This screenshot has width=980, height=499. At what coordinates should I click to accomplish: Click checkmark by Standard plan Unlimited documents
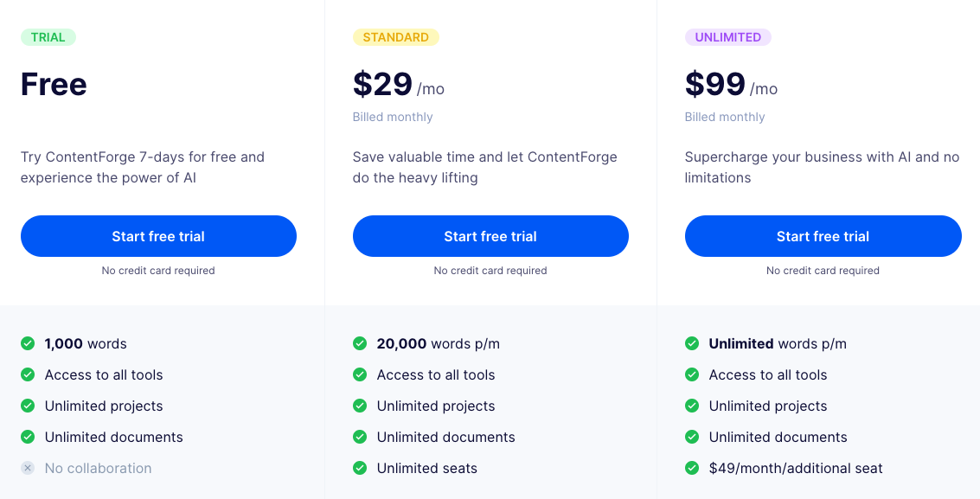point(360,437)
